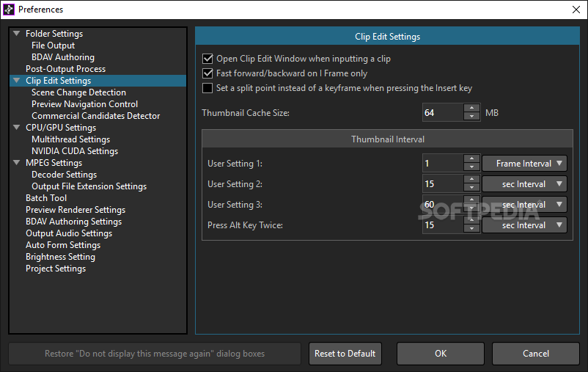The width and height of the screenshot is (588, 372).
Task: Open the User Setting 3 sec Interval dropdown
Action: coord(524,205)
